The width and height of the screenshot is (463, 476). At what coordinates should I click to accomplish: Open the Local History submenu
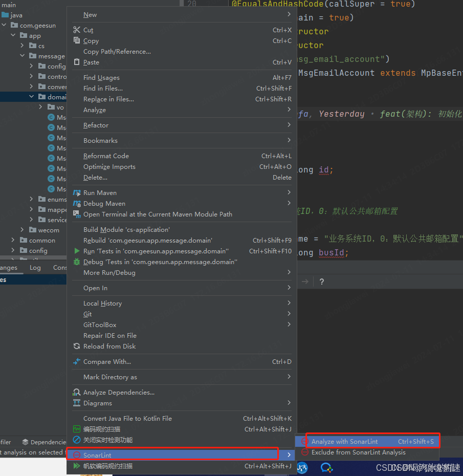coord(182,304)
